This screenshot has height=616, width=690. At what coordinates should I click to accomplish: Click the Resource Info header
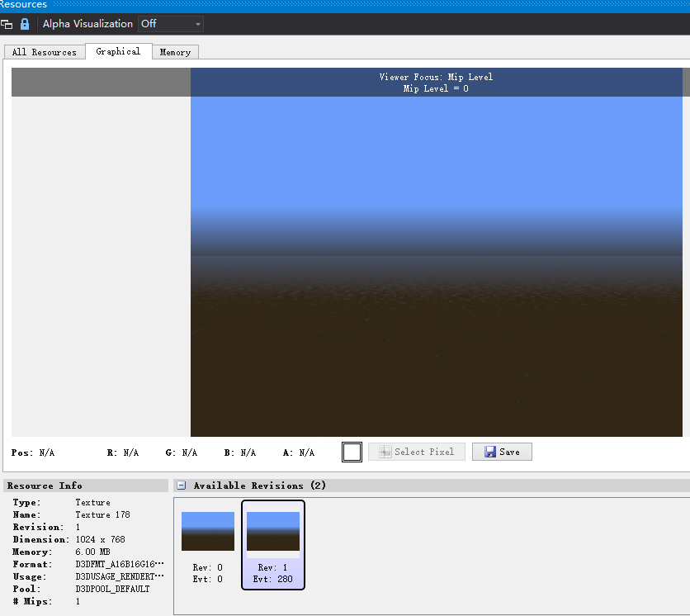(x=86, y=486)
